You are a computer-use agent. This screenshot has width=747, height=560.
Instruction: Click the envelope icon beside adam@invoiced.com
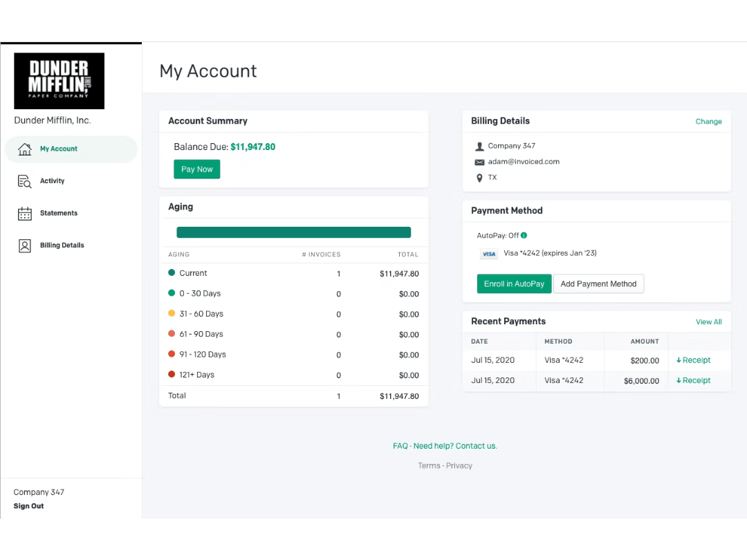[480, 162]
